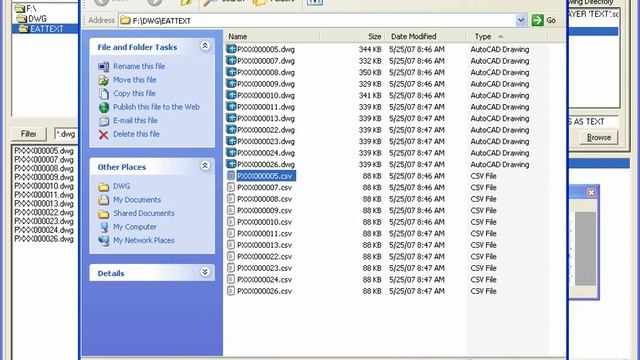Click AutoCAD icon of PXXX000009.dwg
Screen dimensions: 640x360
click(x=231, y=83)
